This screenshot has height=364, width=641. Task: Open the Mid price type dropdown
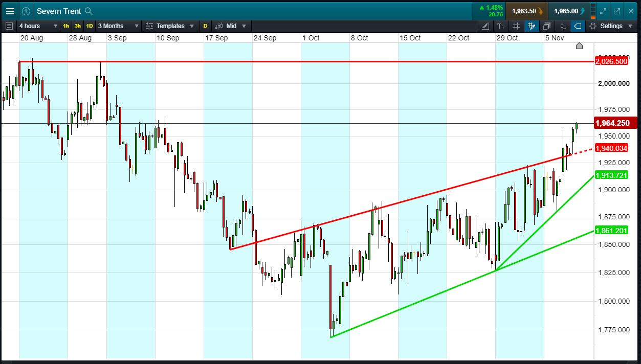(x=236, y=26)
